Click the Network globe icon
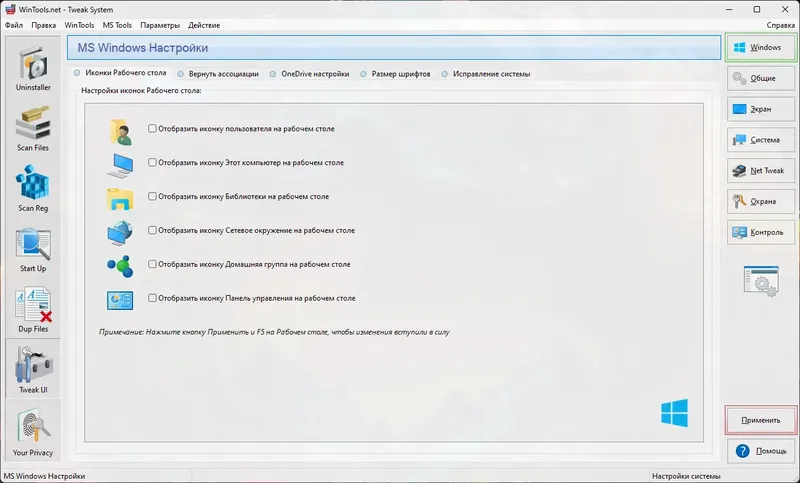The height and width of the screenshot is (483, 800). click(120, 233)
